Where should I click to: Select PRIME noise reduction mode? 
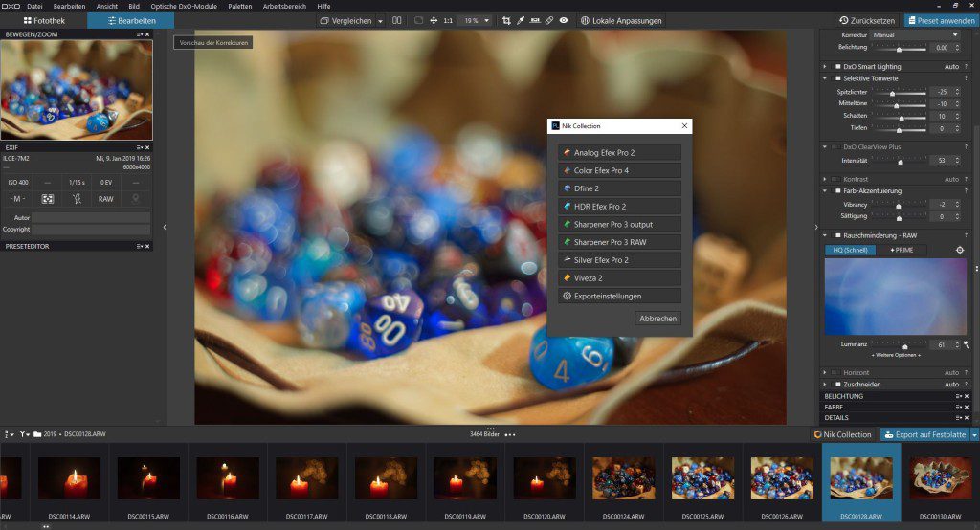click(902, 250)
